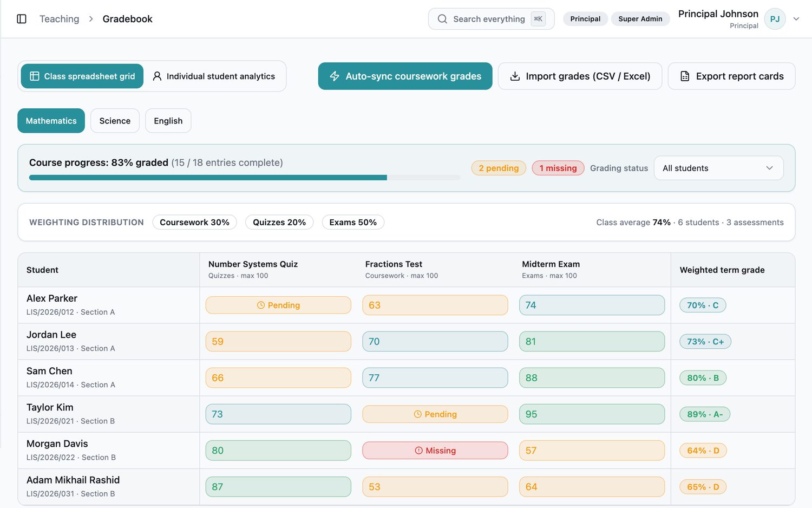Click student name Alex Parker
The image size is (812, 508).
point(52,298)
